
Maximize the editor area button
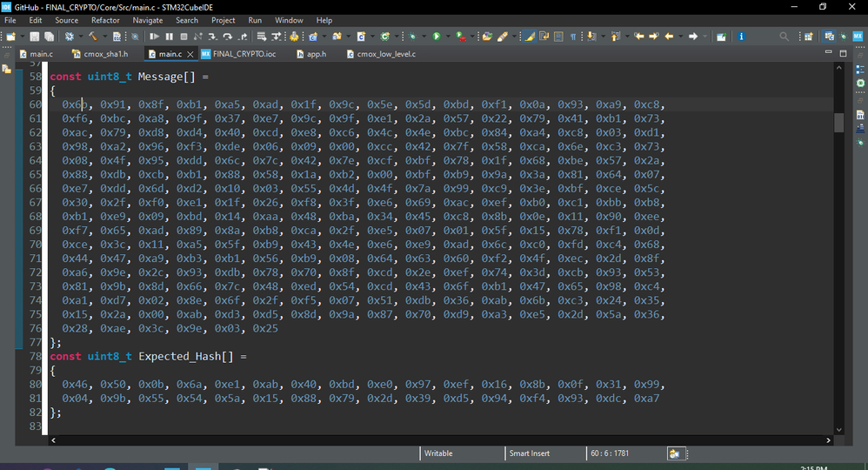point(843,53)
